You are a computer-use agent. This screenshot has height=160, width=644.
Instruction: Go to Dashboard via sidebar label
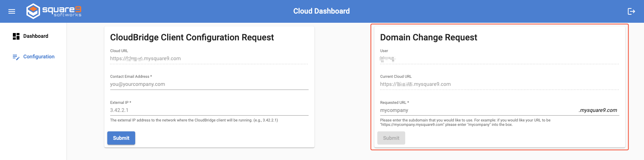(x=36, y=36)
